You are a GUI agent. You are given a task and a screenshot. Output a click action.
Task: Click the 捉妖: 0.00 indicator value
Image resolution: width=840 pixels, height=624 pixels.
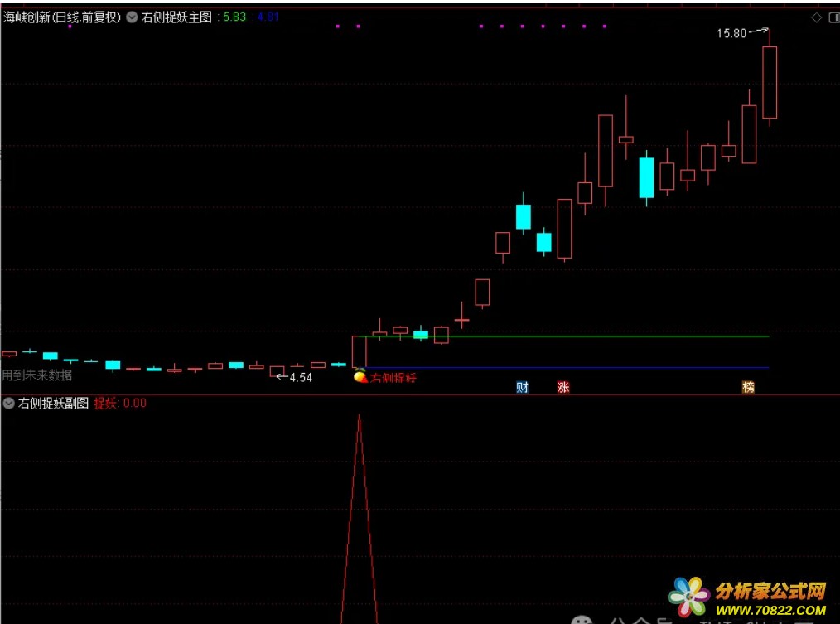(120, 403)
